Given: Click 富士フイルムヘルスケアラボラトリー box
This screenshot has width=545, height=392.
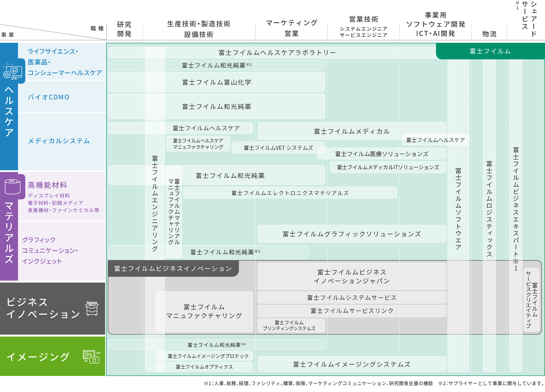Looking at the screenshot, I should (x=277, y=52).
